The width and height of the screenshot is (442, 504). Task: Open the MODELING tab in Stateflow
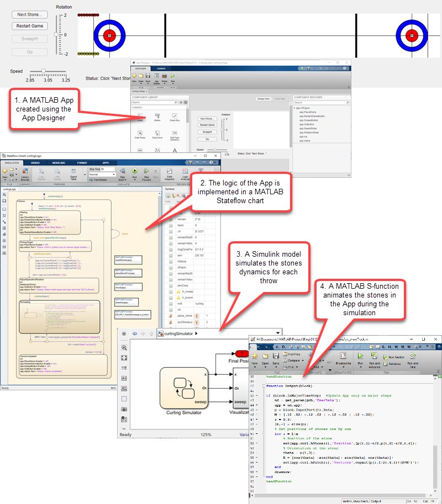click(x=59, y=163)
